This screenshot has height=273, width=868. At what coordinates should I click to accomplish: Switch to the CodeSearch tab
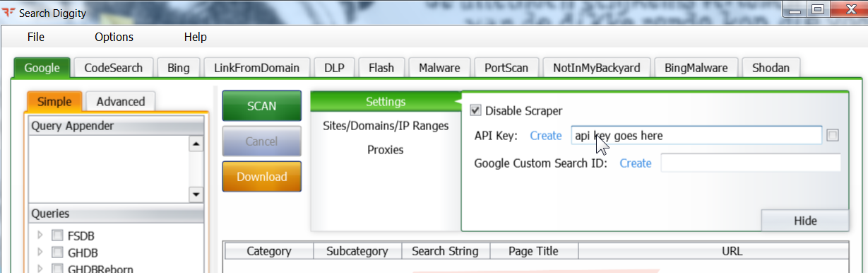113,68
